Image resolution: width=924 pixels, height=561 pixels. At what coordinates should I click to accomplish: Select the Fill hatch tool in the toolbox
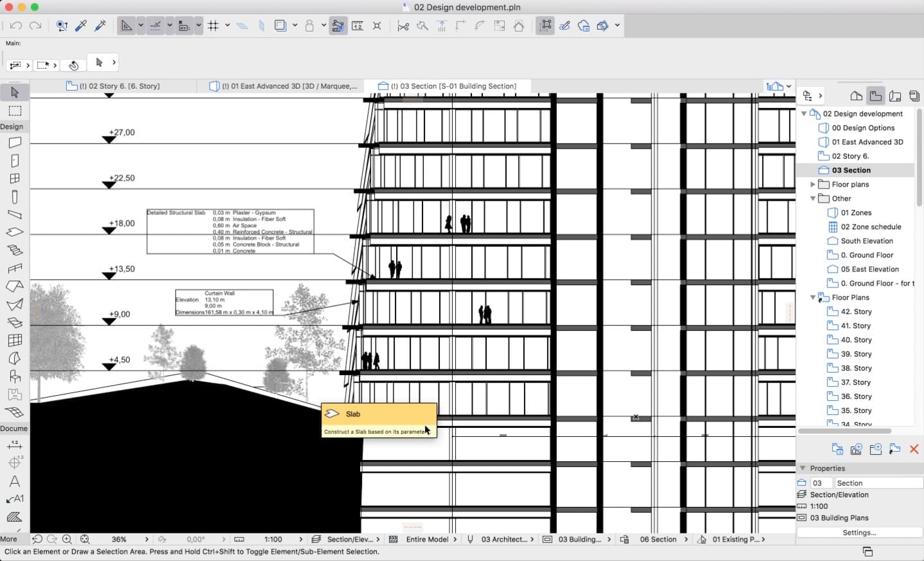click(x=15, y=517)
